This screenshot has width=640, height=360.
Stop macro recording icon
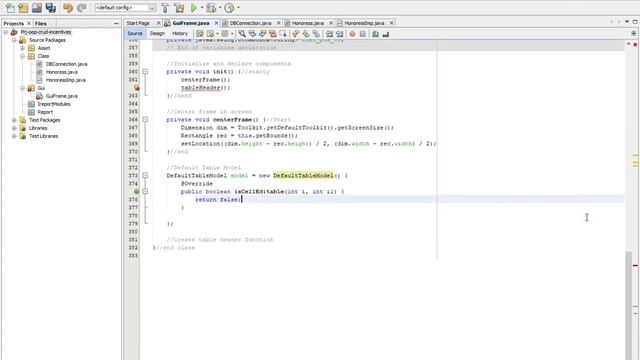point(362,34)
